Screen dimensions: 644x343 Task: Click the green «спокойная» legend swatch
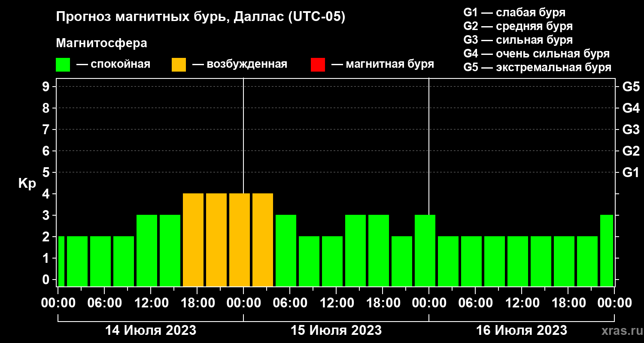click(63, 65)
